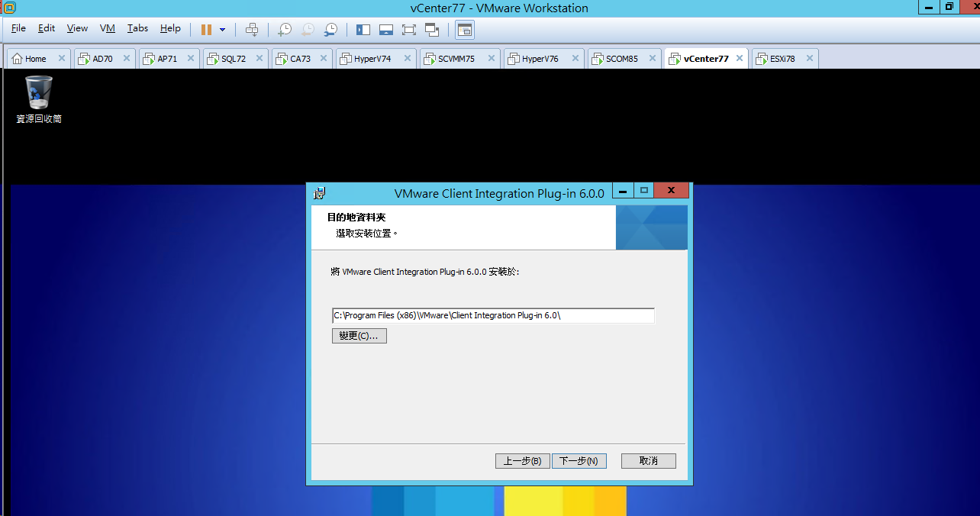The width and height of the screenshot is (980, 516).
Task: Close the HyperV76 tab
Action: (575, 59)
